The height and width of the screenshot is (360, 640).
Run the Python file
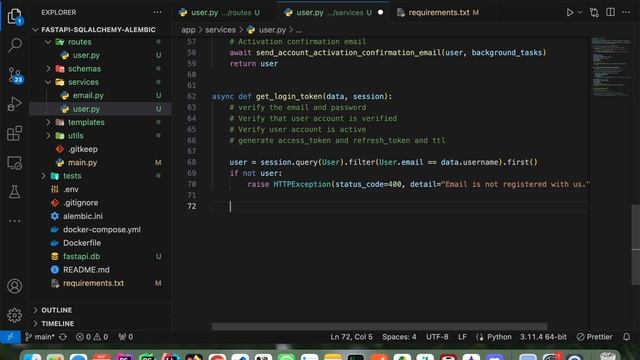(570, 13)
